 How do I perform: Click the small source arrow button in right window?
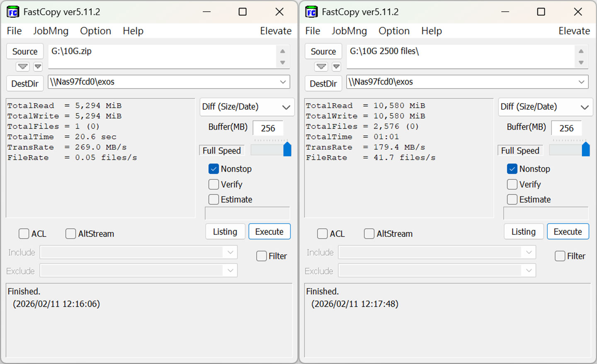(337, 66)
